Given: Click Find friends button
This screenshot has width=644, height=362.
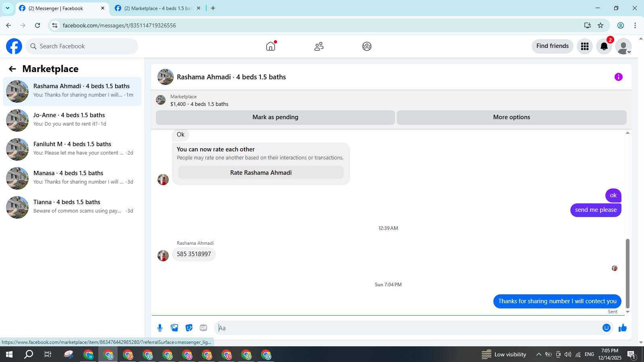Looking at the screenshot, I should tap(553, 46).
